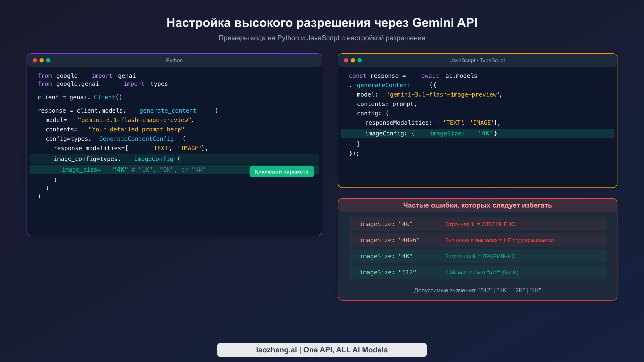Click the page title Настройка высокого разрешения

pyautogui.click(x=322, y=23)
